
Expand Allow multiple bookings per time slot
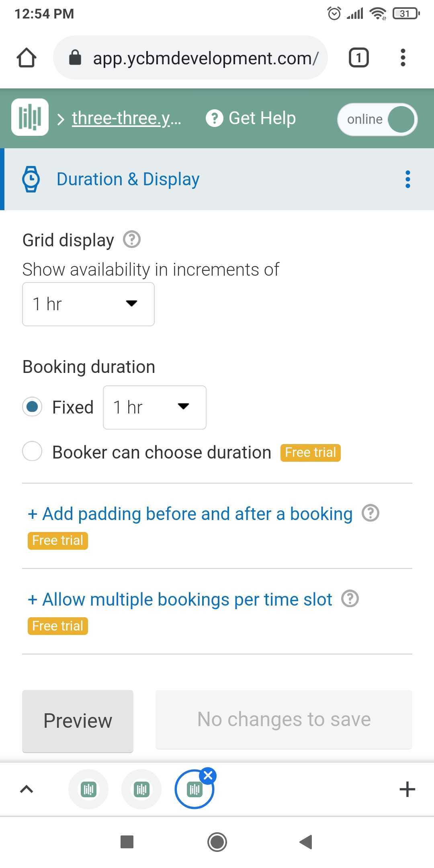coord(180,599)
